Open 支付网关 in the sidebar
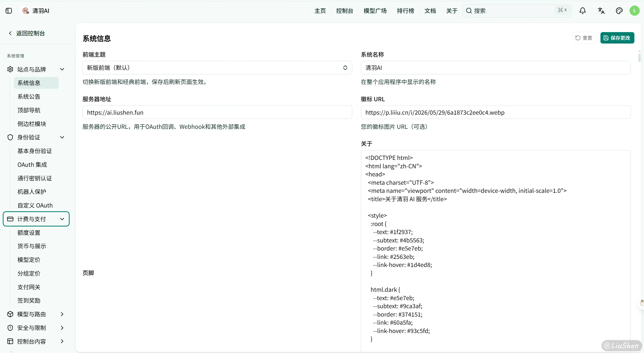The image size is (644, 353). [29, 287]
